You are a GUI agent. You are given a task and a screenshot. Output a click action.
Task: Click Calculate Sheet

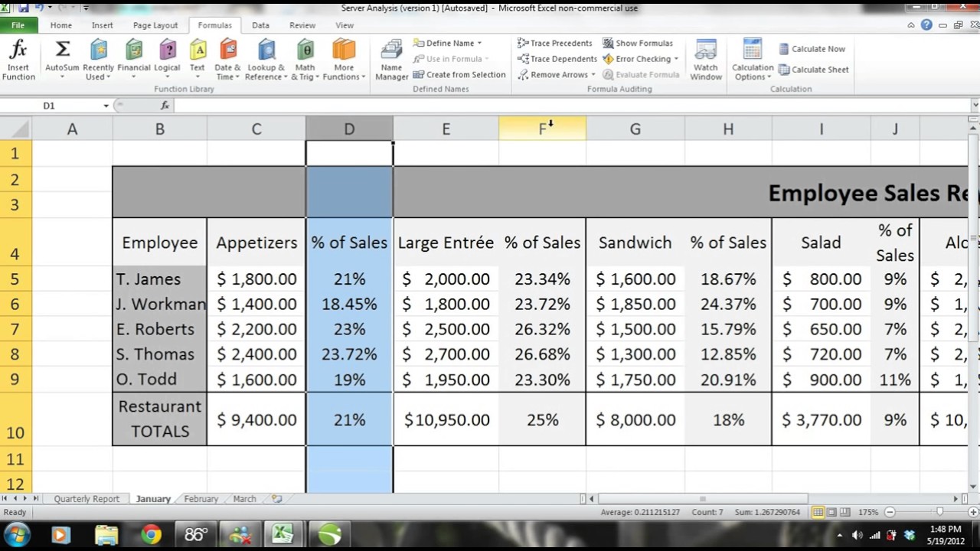pyautogui.click(x=814, y=70)
